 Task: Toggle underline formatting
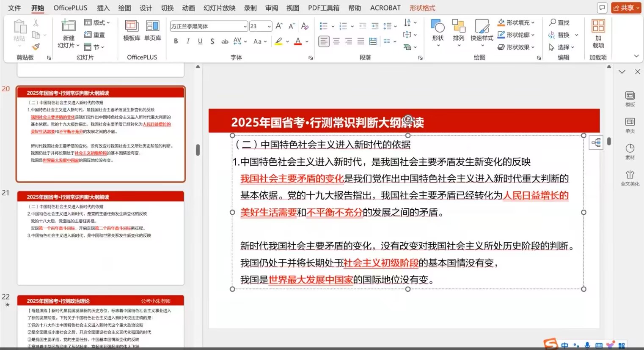pos(200,41)
